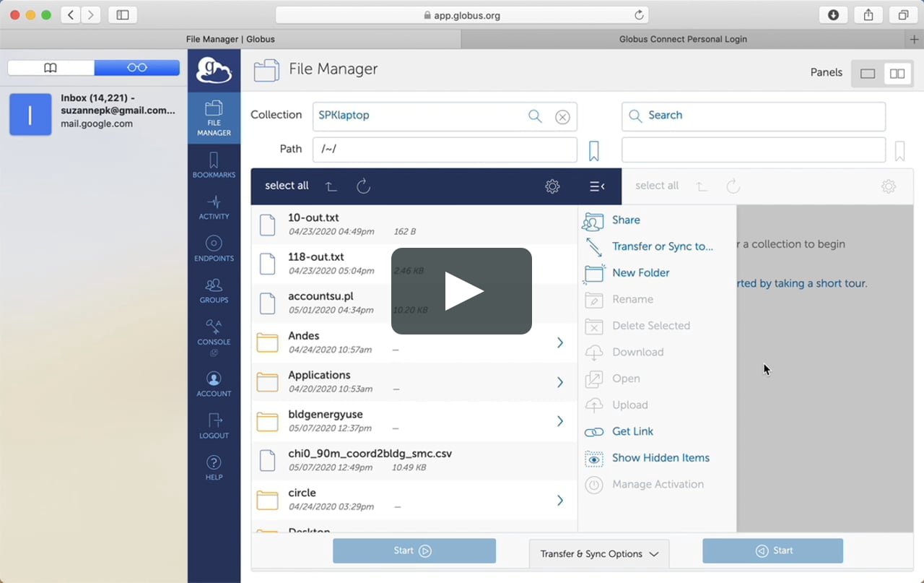Clear the SPKlaptop collection field

click(562, 117)
